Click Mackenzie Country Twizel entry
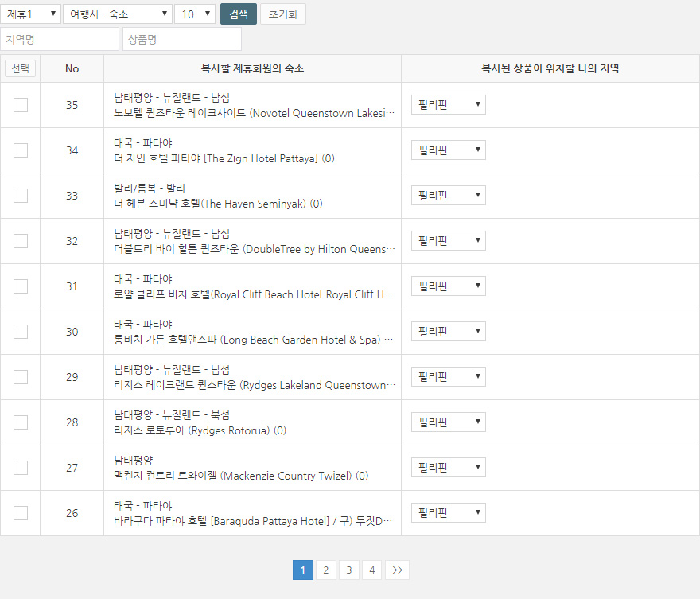 pos(241,476)
